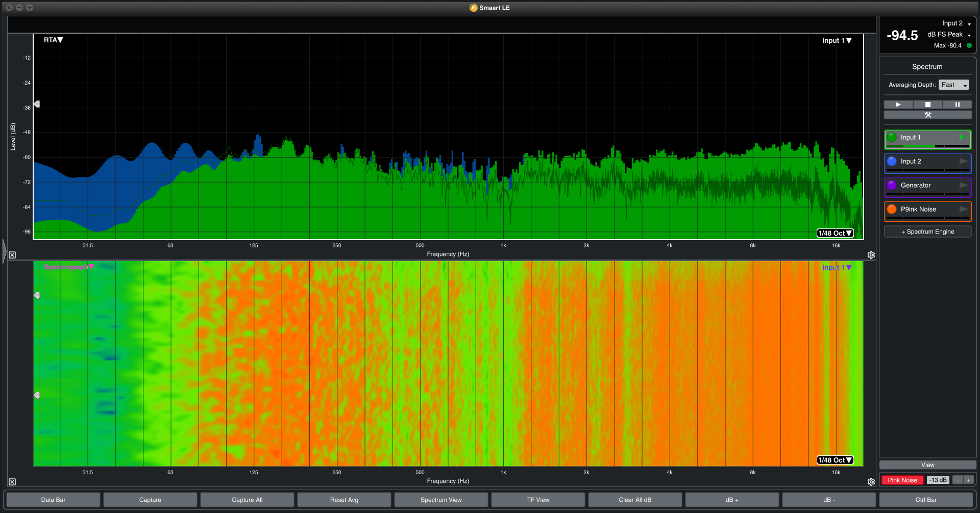980x513 pixels.
Task: Increase generator level with plus button
Action: click(968, 480)
